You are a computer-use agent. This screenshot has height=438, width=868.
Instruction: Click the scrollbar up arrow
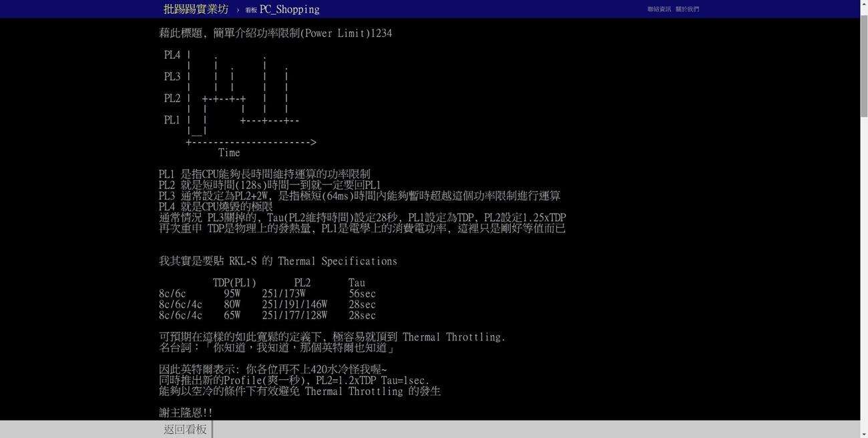[863, 4]
